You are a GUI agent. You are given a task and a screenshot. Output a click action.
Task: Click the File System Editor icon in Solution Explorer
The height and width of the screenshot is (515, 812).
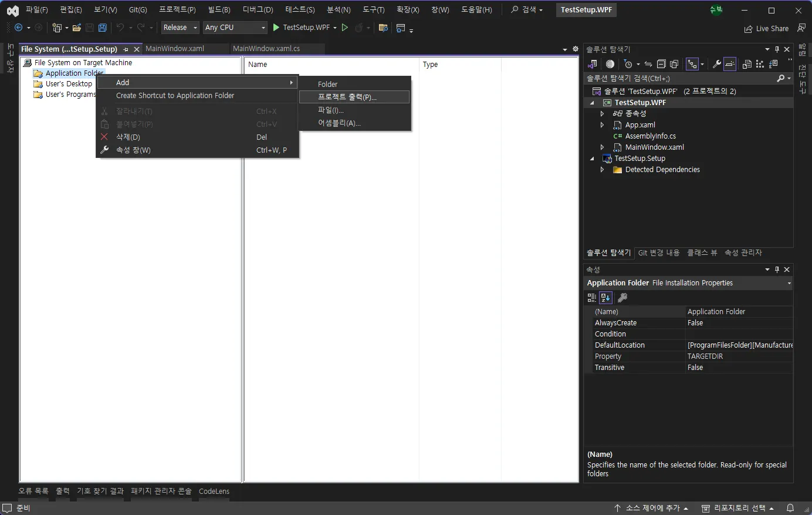click(x=747, y=64)
